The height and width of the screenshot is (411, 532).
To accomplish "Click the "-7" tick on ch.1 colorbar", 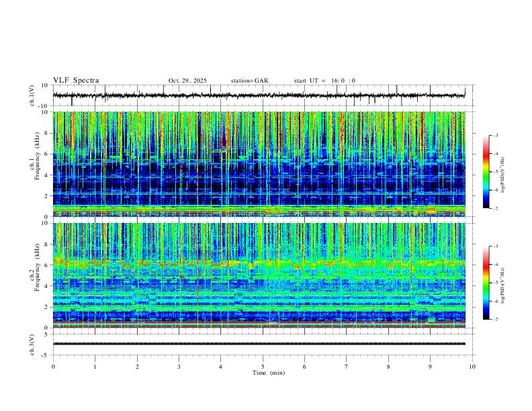I will pyautogui.click(x=495, y=208).
